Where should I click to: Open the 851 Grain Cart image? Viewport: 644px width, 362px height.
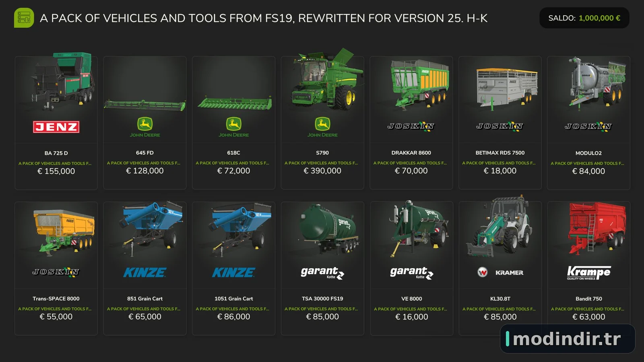[151, 228]
